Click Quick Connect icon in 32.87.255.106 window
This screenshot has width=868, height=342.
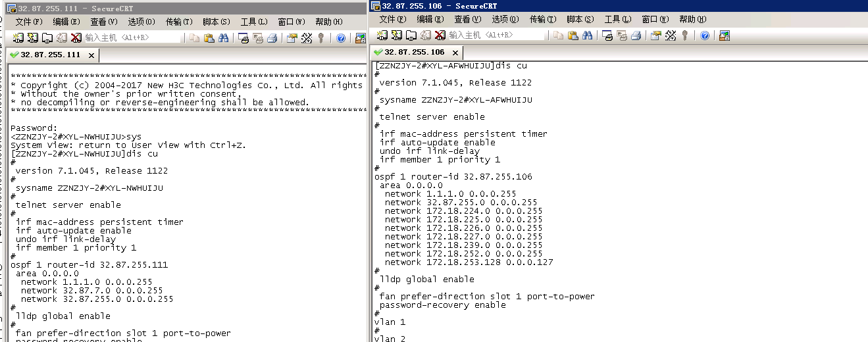point(396,36)
